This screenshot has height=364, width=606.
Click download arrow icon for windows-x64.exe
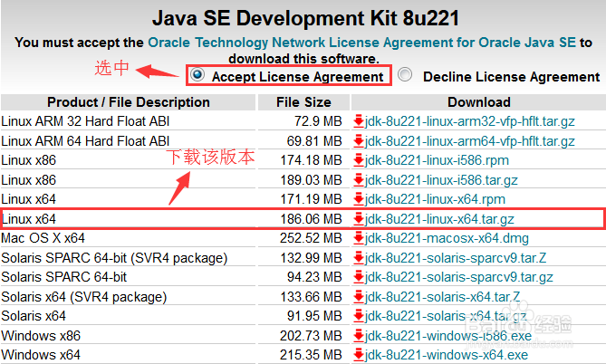(x=359, y=354)
